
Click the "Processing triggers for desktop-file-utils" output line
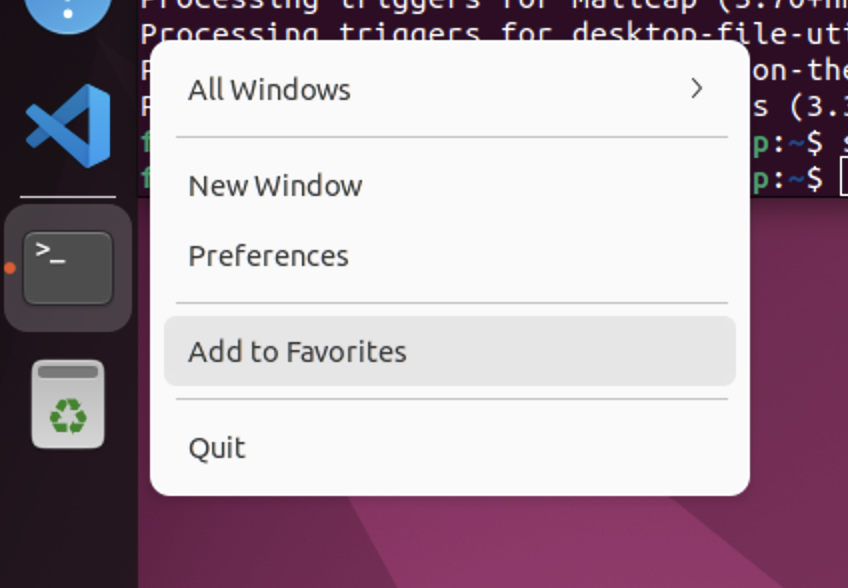[x=440, y=33]
